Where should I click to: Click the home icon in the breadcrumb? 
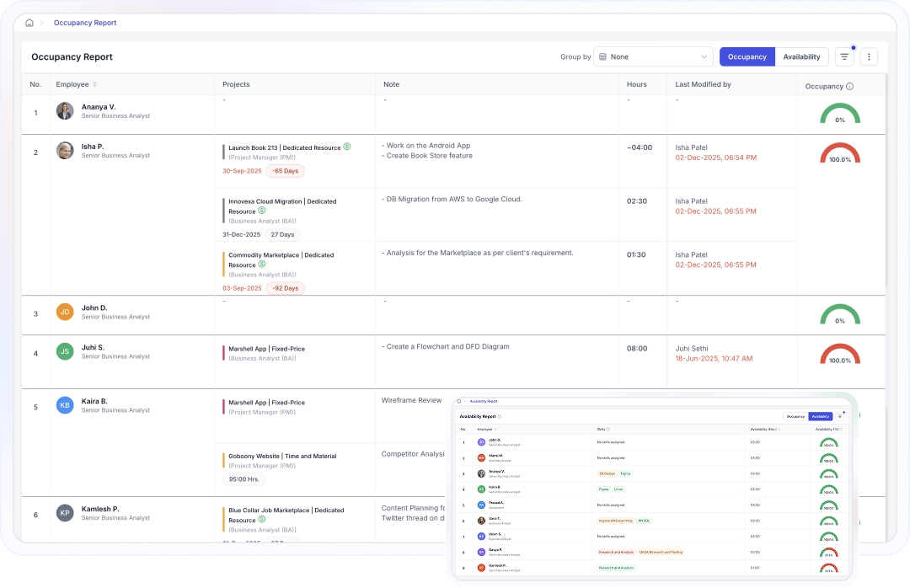[x=29, y=23]
